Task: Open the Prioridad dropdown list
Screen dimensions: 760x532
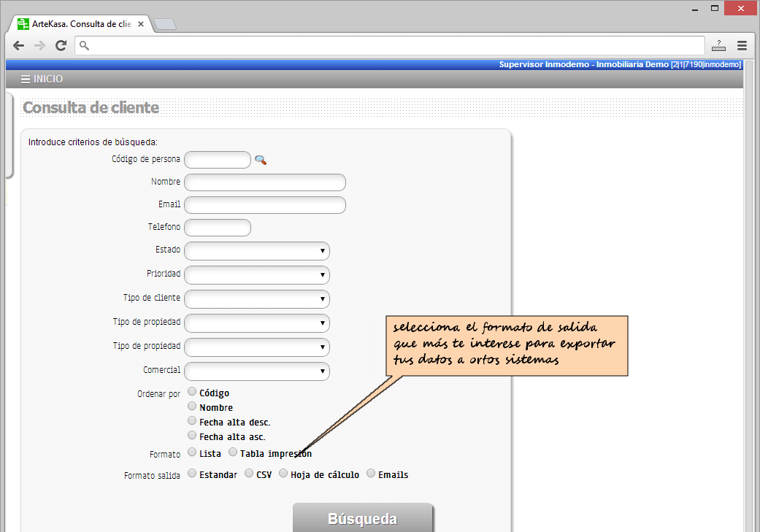Action: click(x=257, y=275)
